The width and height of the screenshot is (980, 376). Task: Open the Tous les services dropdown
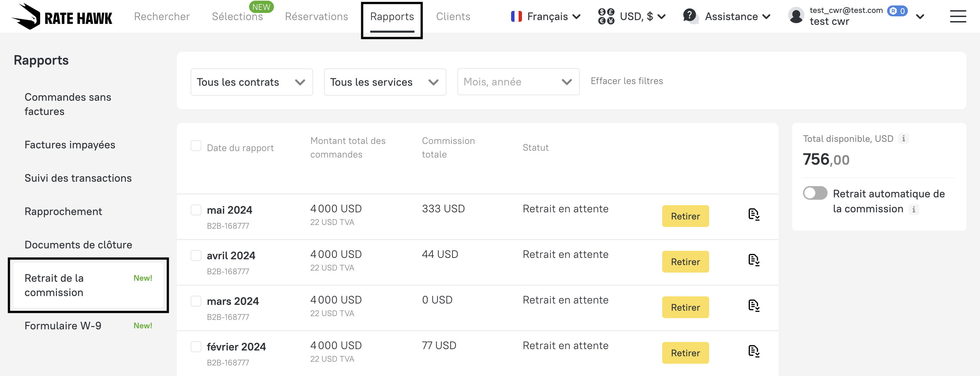click(x=385, y=82)
